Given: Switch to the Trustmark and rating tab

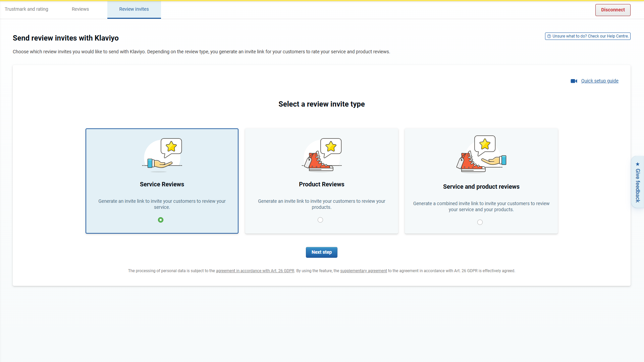Looking at the screenshot, I should click(26, 9).
